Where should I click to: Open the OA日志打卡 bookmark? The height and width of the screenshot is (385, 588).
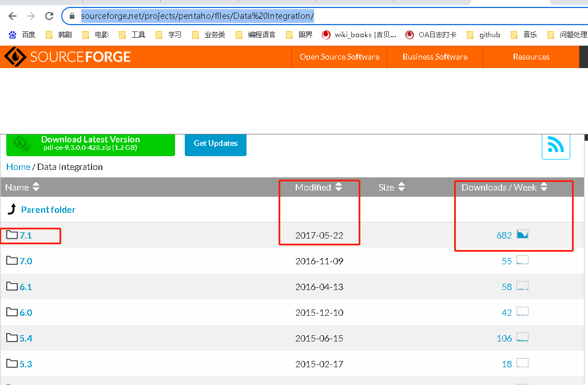tap(431, 35)
